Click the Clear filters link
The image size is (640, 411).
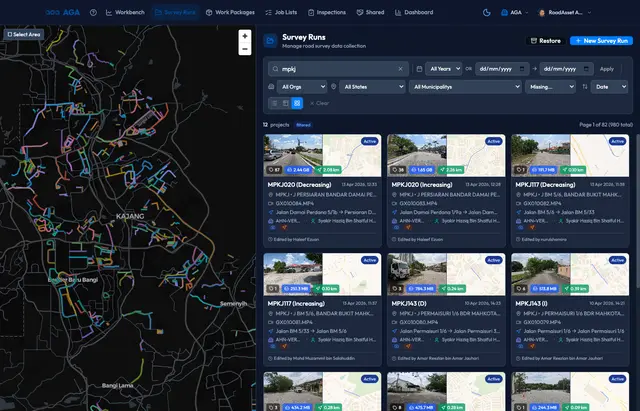coord(319,103)
